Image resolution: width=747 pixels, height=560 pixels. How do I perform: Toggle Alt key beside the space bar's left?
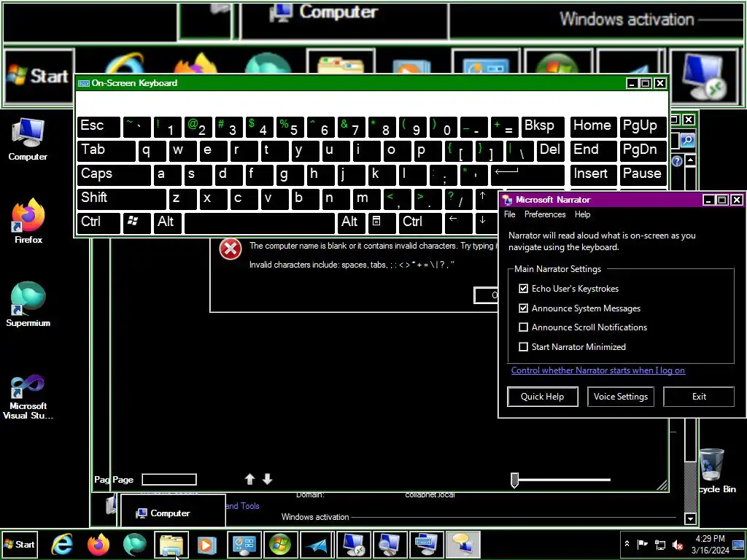coord(167,222)
